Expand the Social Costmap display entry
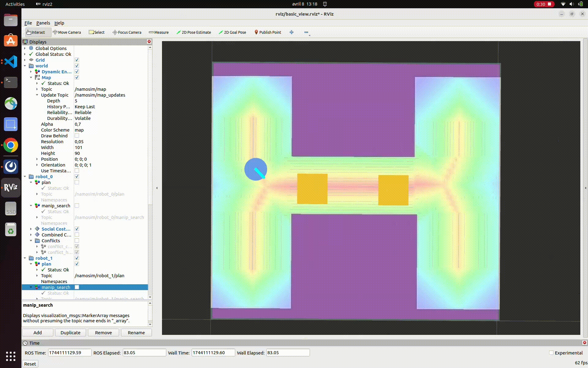588x368 pixels. [x=31, y=229]
